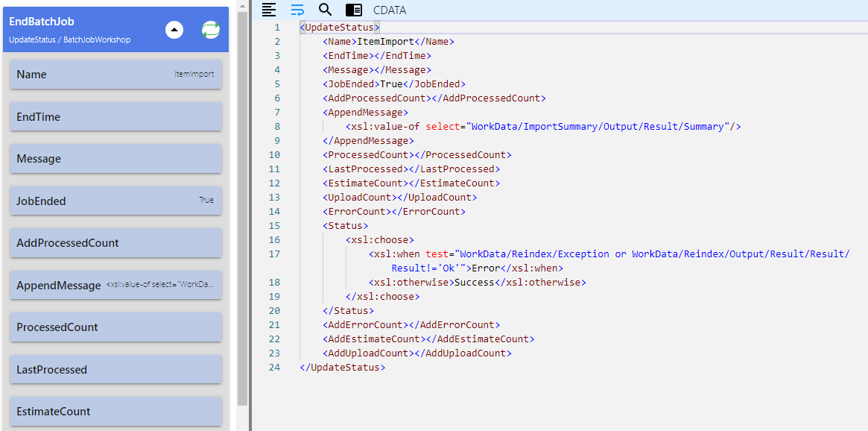Click the True value inside JobEnded tag

pos(391,84)
